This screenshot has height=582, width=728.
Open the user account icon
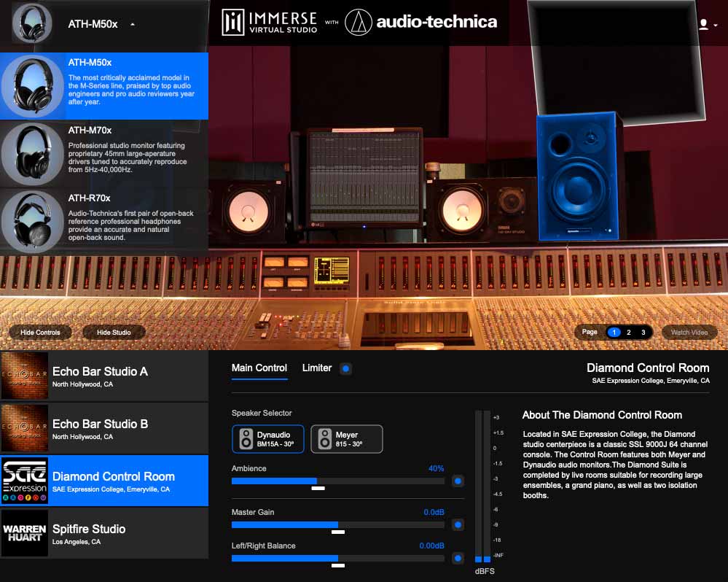tap(702, 23)
